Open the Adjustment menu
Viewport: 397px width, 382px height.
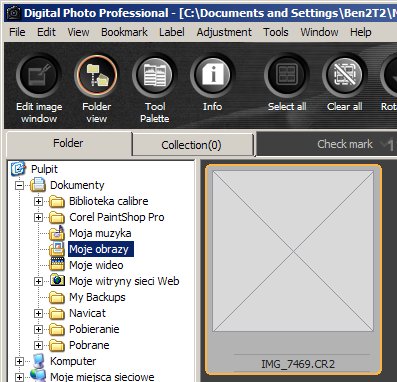[x=224, y=32]
